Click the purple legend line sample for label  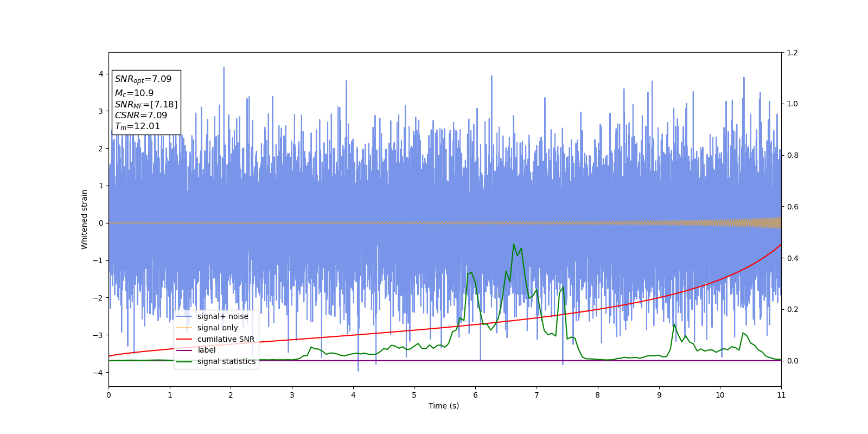tap(184, 350)
